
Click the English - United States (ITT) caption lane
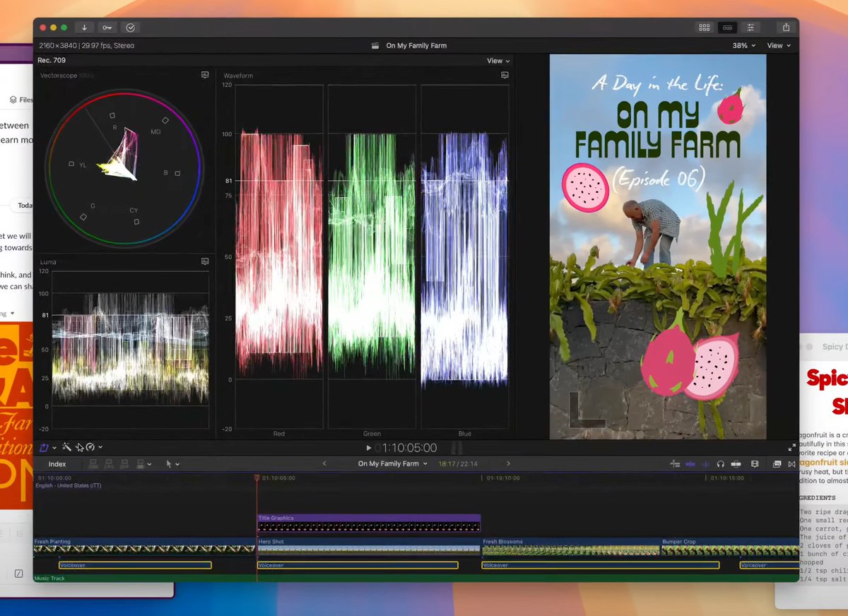click(x=69, y=485)
